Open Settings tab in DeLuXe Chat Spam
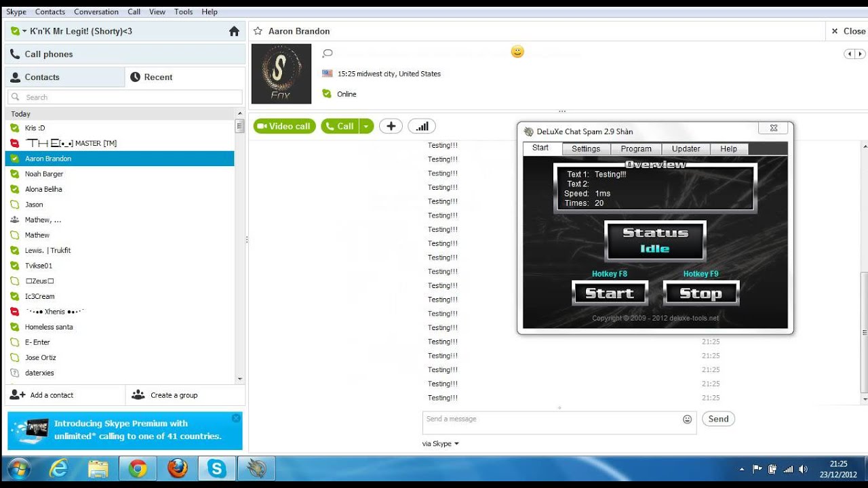 click(x=586, y=149)
